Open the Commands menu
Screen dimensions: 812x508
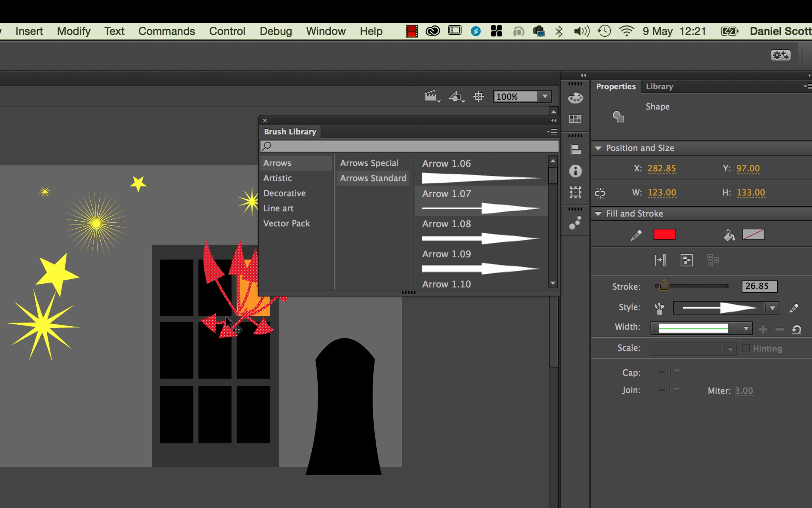tap(166, 31)
